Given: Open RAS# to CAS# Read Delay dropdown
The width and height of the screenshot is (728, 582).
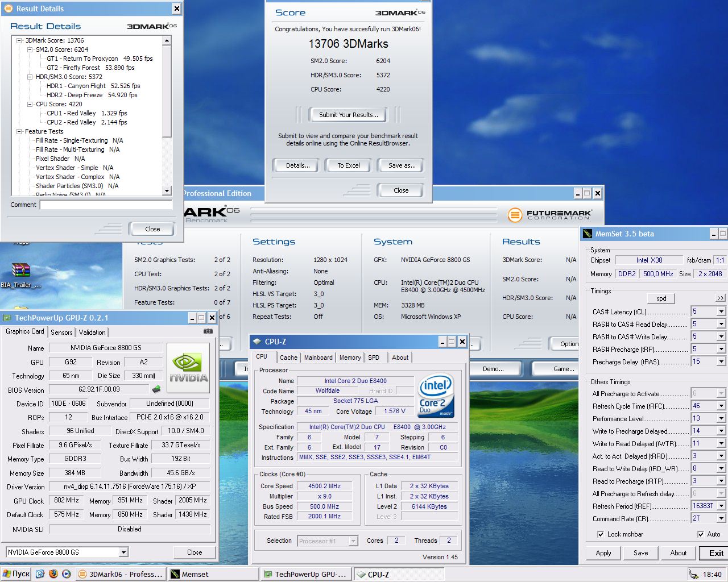Looking at the screenshot, I should point(721,324).
